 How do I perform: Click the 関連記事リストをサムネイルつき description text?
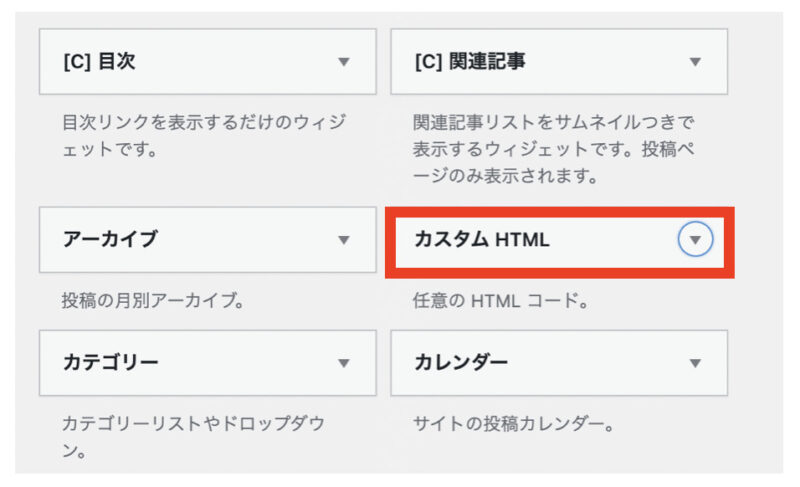coord(553,149)
